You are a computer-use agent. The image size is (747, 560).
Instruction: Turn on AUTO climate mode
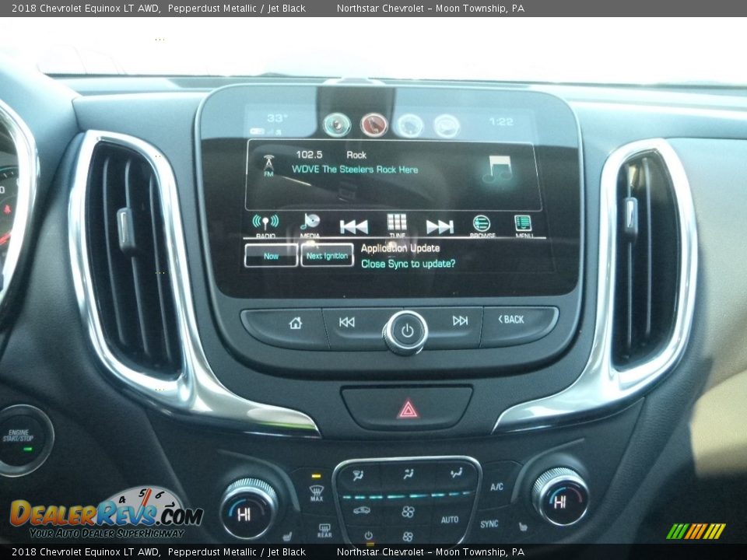450,520
